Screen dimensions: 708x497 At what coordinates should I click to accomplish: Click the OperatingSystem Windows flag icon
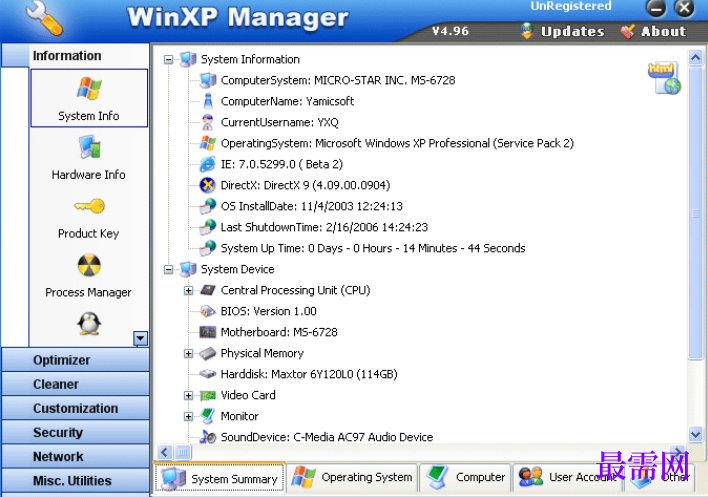(208, 143)
